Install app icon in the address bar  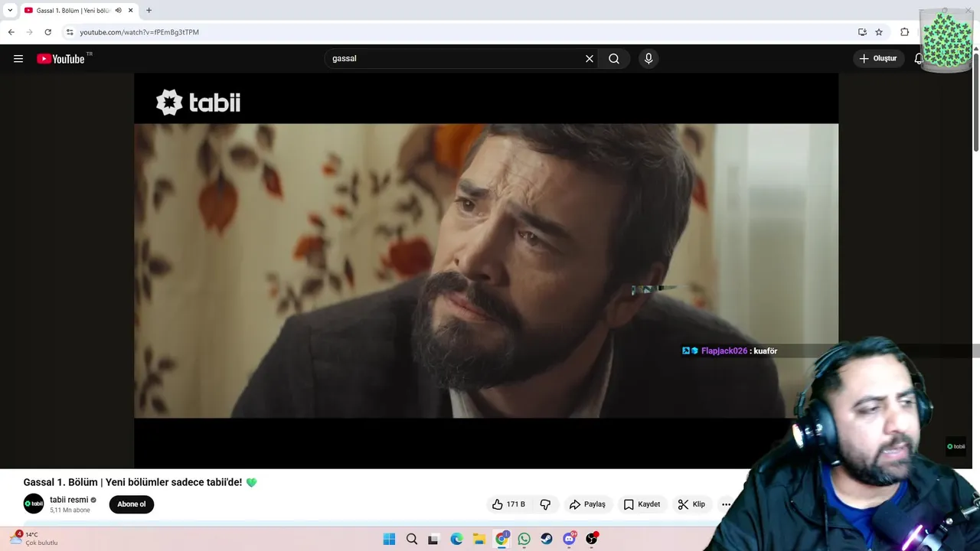(862, 32)
